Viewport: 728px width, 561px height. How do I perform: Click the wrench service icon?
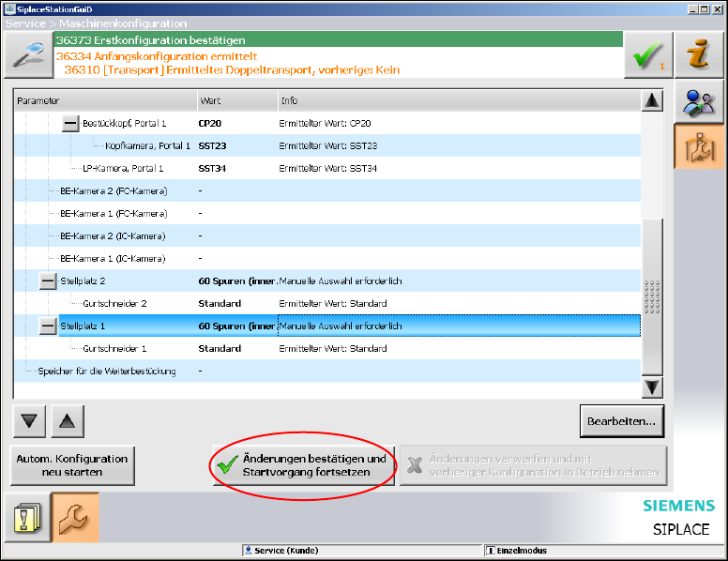coord(74,517)
